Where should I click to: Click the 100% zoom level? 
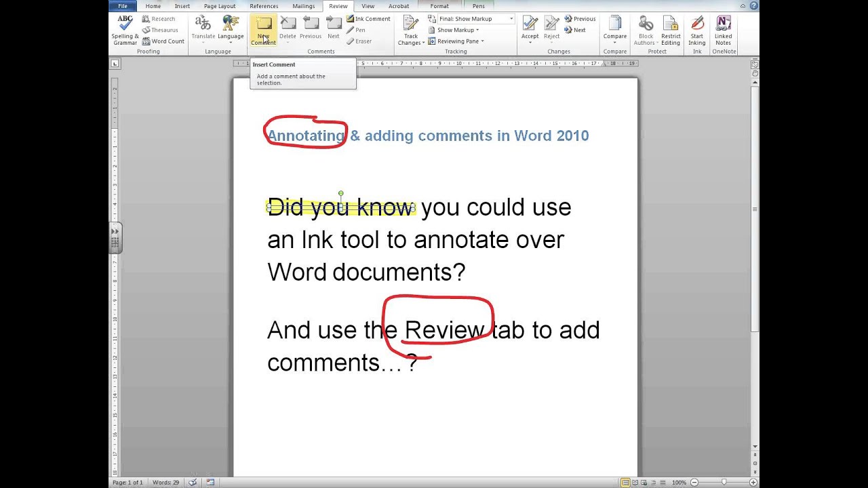coord(679,483)
